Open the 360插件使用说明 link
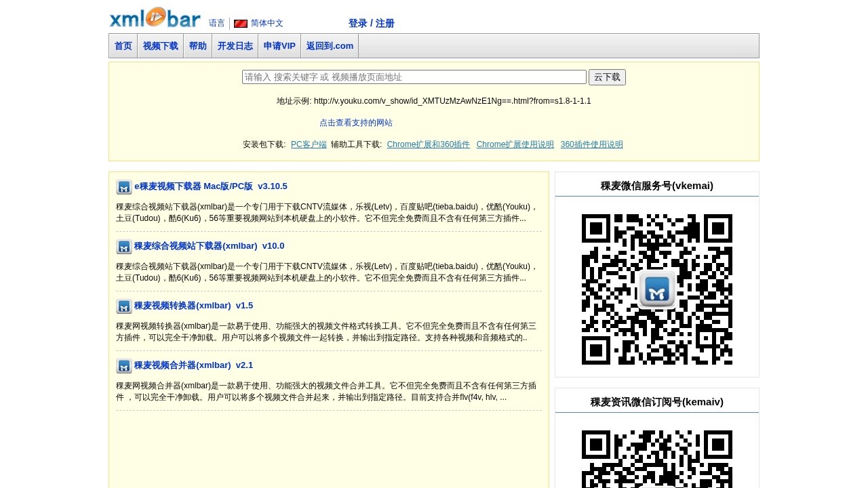 tap(591, 144)
